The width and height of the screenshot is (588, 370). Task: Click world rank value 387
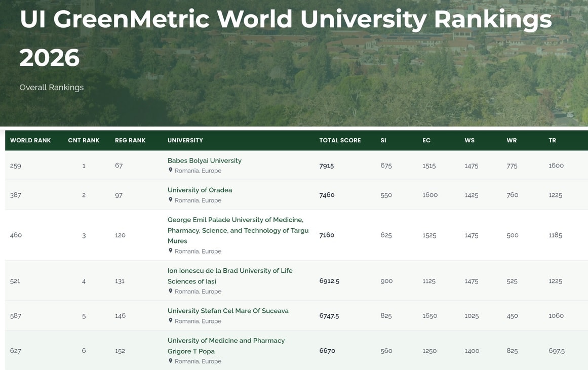15,195
